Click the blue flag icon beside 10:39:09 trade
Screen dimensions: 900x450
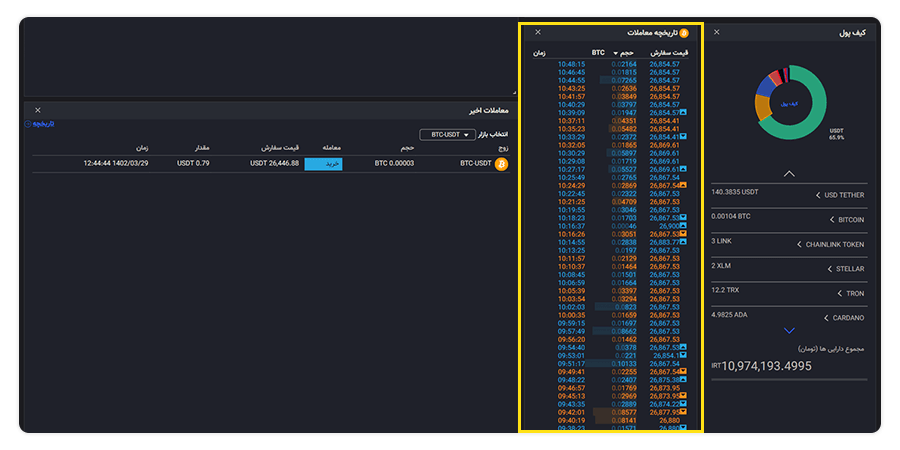(x=684, y=112)
